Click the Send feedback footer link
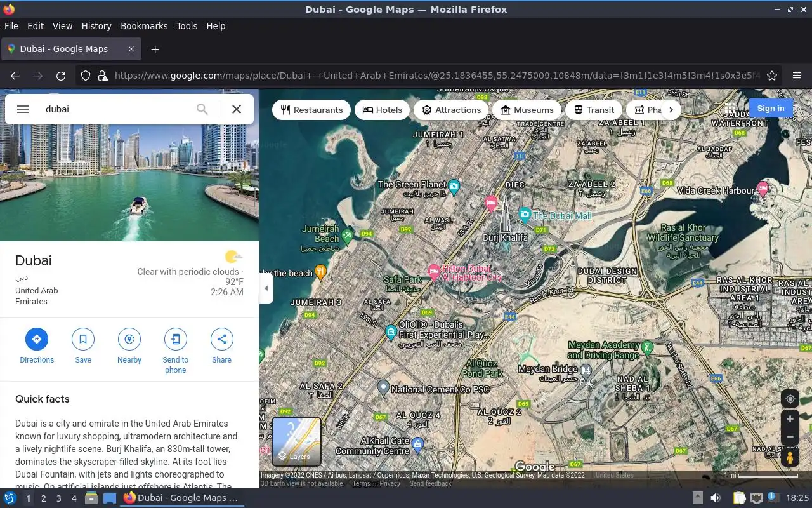812x508 pixels. coord(430,484)
